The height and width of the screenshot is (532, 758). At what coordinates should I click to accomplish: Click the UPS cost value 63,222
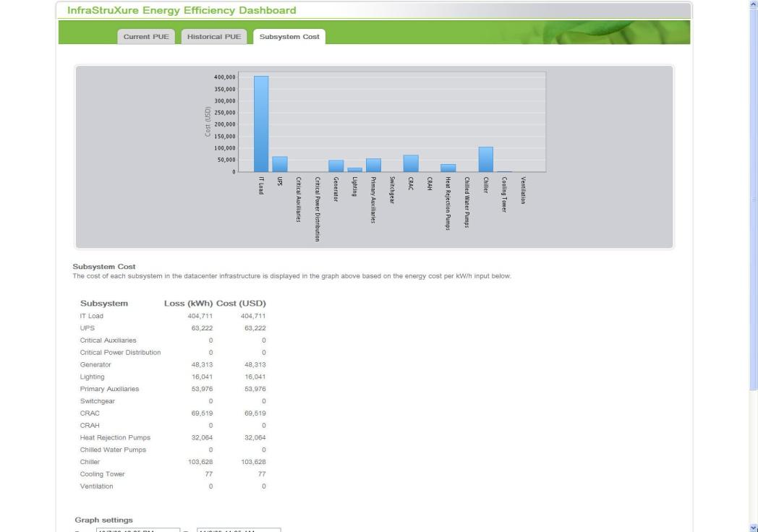[255, 328]
